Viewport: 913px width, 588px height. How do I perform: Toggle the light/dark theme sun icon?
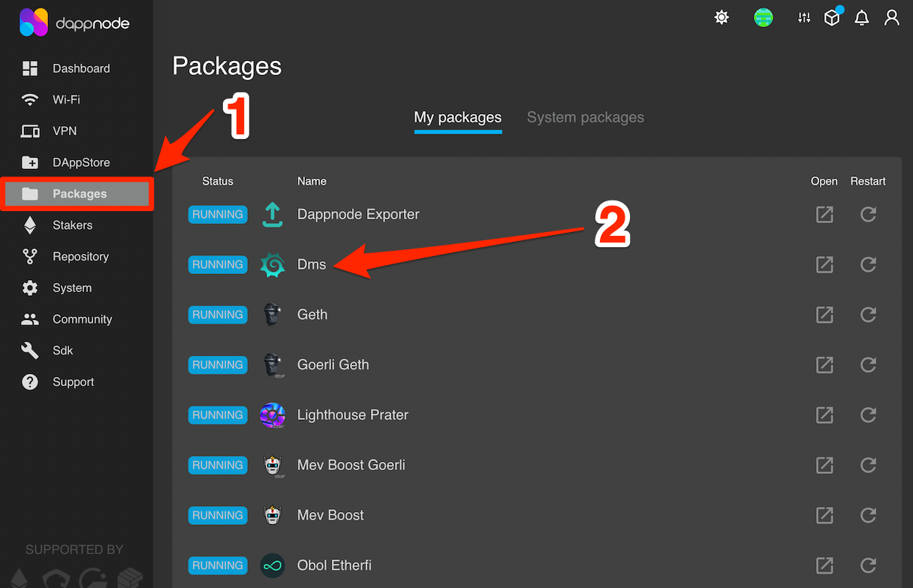[722, 17]
